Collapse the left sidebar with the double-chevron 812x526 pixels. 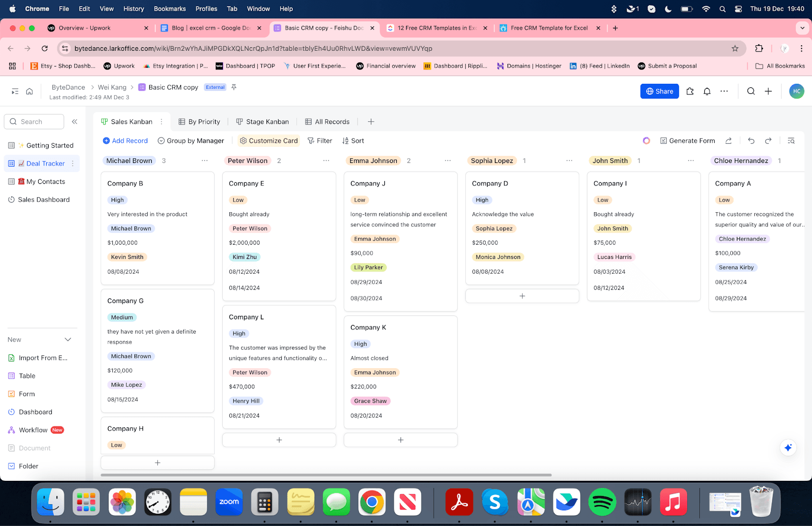pos(74,121)
